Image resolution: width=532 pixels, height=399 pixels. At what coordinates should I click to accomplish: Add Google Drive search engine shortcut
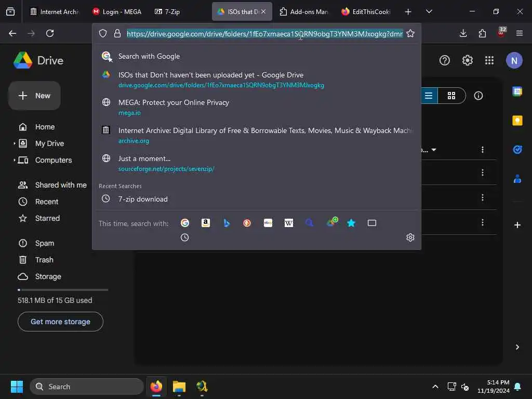(x=332, y=222)
